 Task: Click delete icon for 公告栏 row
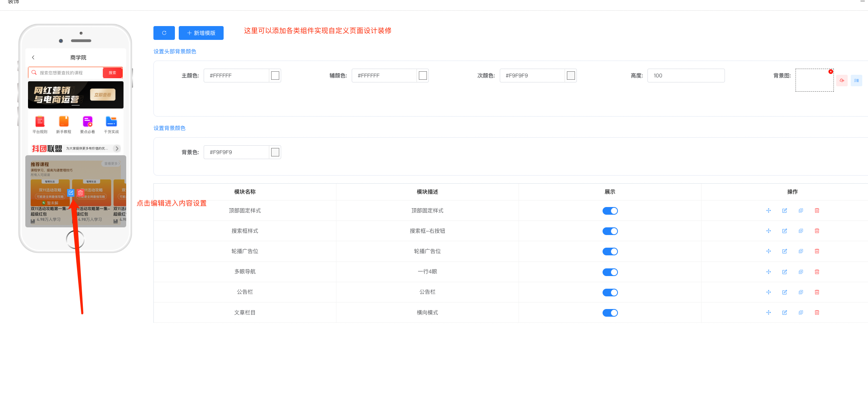click(817, 292)
